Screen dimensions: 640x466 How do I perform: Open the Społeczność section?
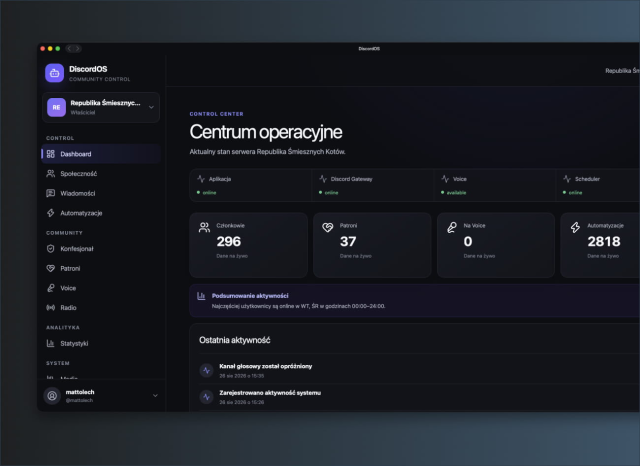pos(101,173)
